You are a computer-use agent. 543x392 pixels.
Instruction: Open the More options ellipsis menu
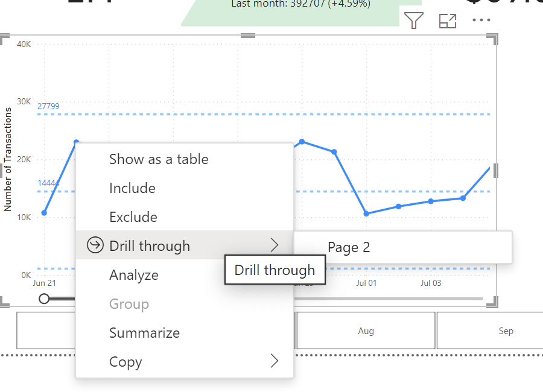tap(481, 20)
